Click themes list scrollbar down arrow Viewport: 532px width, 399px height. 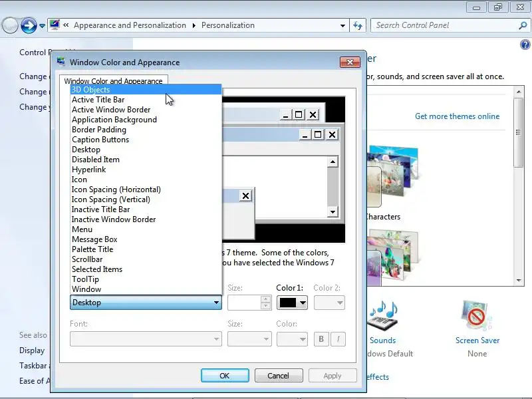point(519,280)
